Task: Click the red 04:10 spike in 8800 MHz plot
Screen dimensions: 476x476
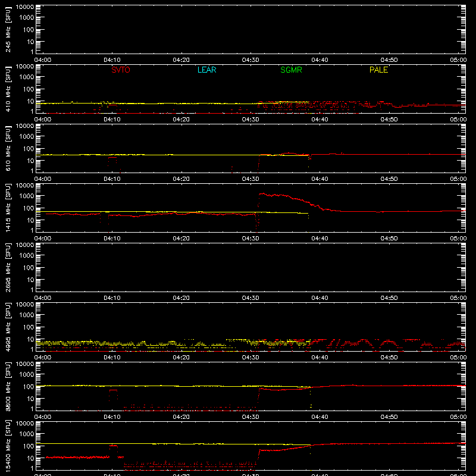Action: tap(113, 390)
